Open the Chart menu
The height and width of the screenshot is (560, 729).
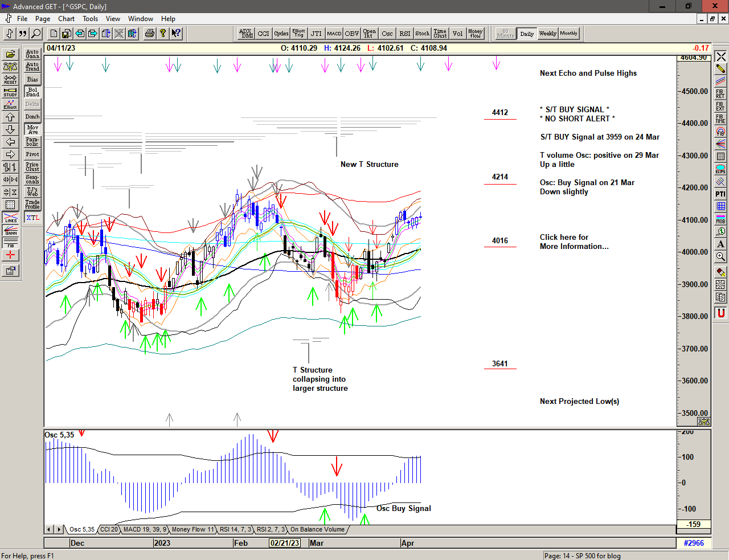pos(66,19)
